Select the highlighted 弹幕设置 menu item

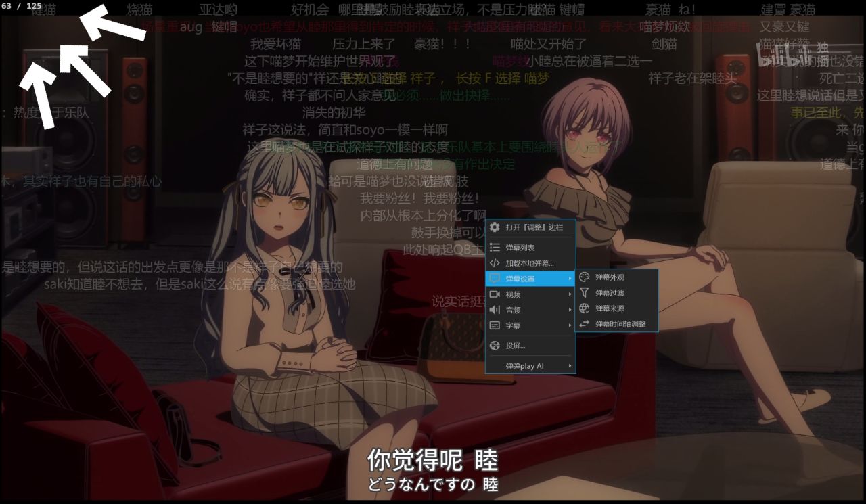pyautogui.click(x=530, y=279)
